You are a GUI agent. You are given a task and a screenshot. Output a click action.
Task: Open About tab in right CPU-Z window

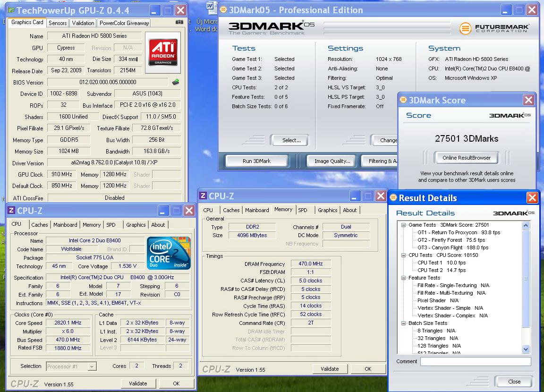click(x=350, y=210)
